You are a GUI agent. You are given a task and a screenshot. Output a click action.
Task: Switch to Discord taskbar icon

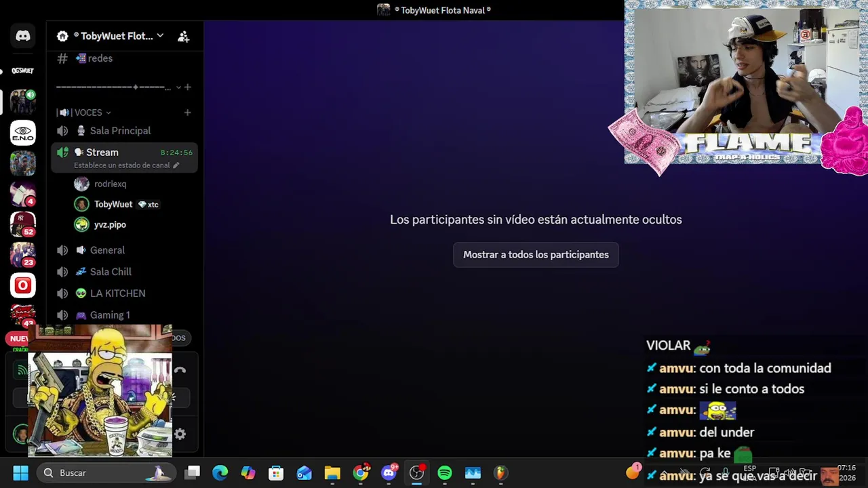389,473
